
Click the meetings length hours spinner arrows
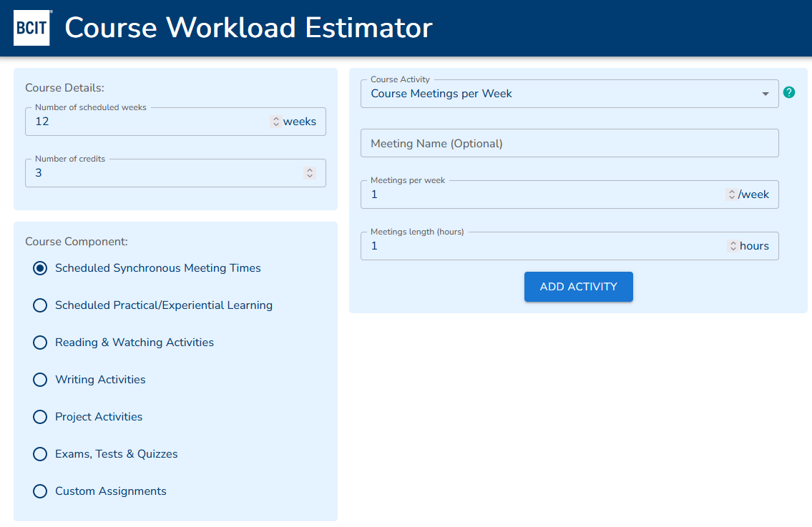pos(733,246)
